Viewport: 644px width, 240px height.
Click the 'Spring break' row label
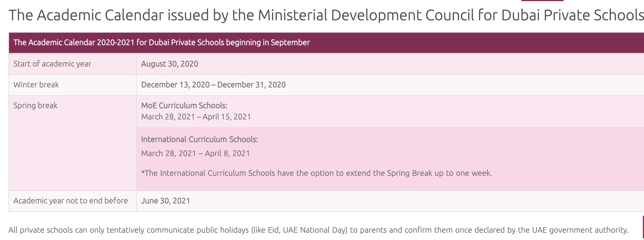(x=35, y=106)
